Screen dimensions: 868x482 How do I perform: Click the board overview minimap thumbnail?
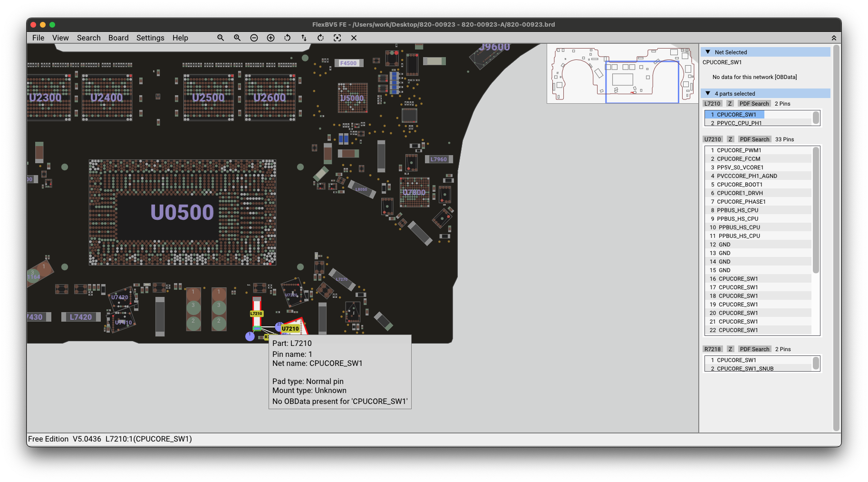(x=622, y=73)
